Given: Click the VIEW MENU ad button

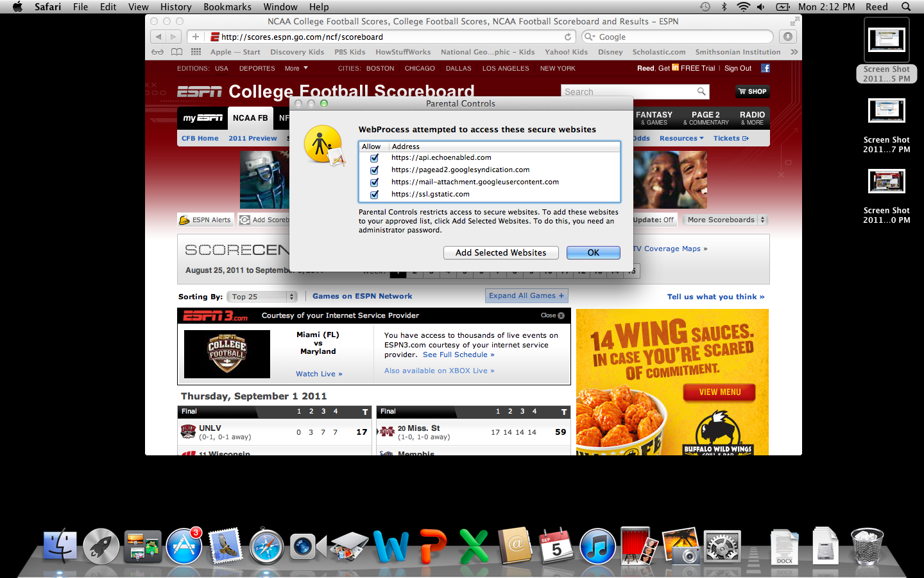Looking at the screenshot, I should point(719,392).
